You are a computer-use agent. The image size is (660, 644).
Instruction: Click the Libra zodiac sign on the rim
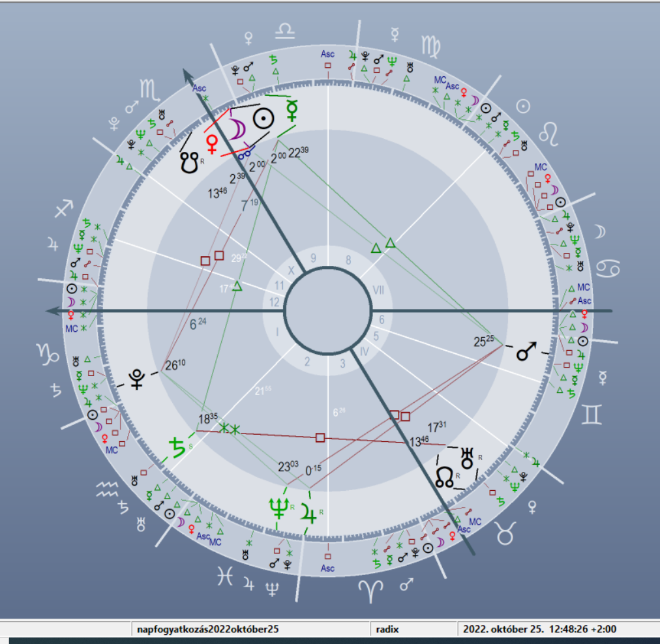[x=285, y=29]
